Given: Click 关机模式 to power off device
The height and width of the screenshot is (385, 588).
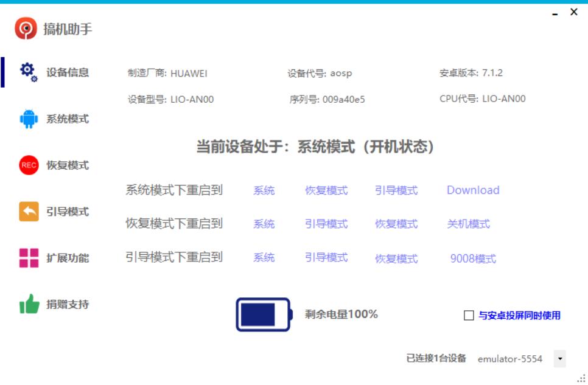Looking at the screenshot, I should pyautogui.click(x=468, y=223).
